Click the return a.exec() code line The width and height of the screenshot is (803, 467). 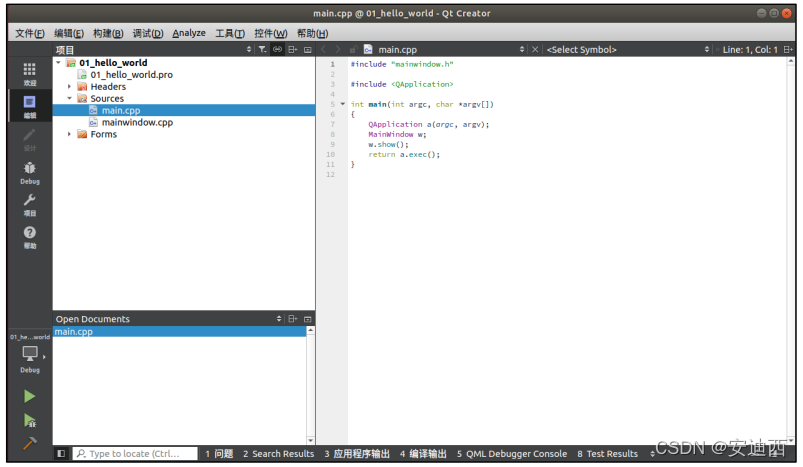(404, 155)
